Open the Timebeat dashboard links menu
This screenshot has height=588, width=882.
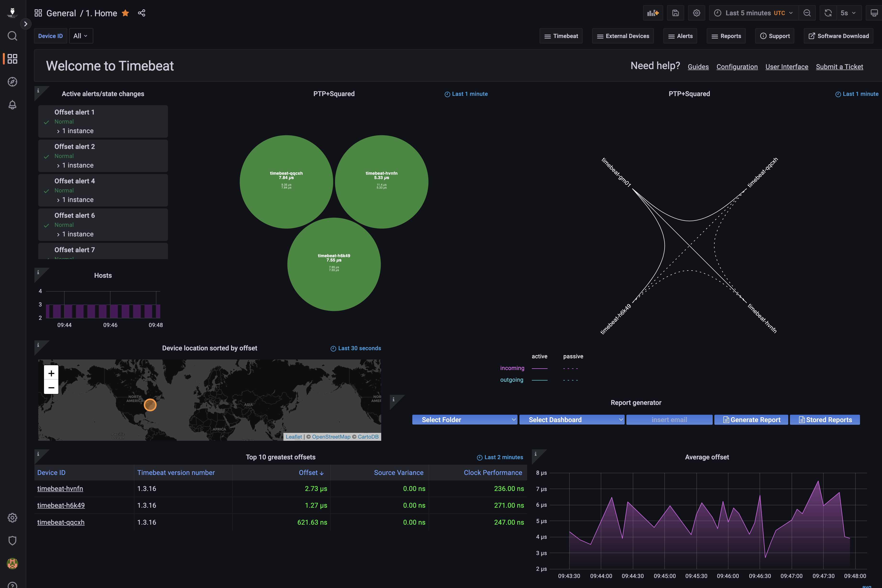point(561,36)
